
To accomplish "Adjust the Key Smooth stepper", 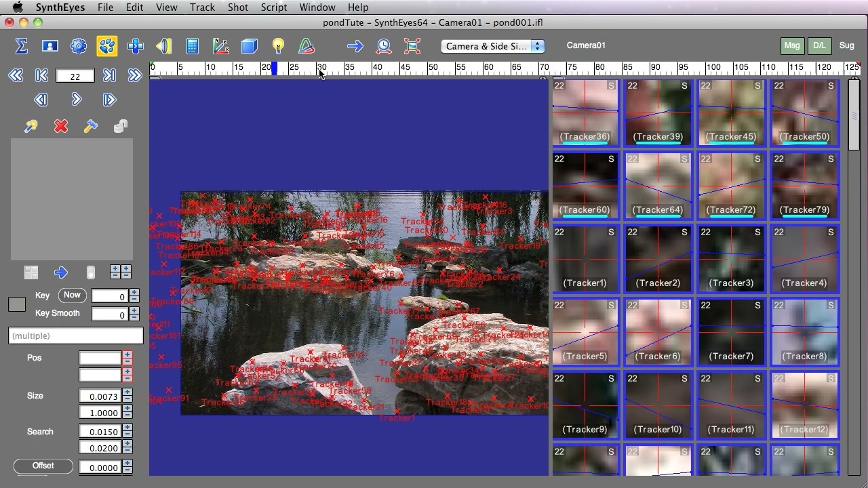I will [134, 314].
